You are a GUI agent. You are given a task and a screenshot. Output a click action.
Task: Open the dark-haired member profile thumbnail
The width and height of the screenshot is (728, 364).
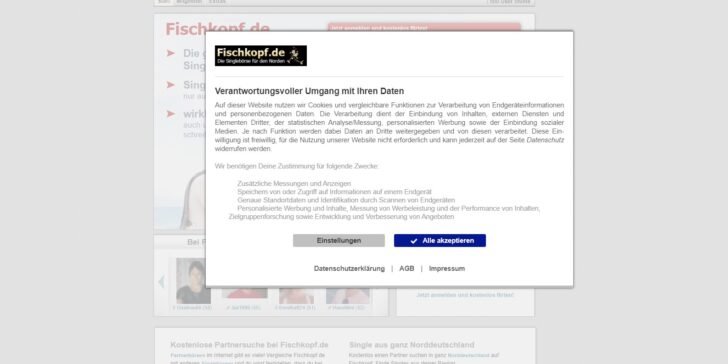point(193,281)
